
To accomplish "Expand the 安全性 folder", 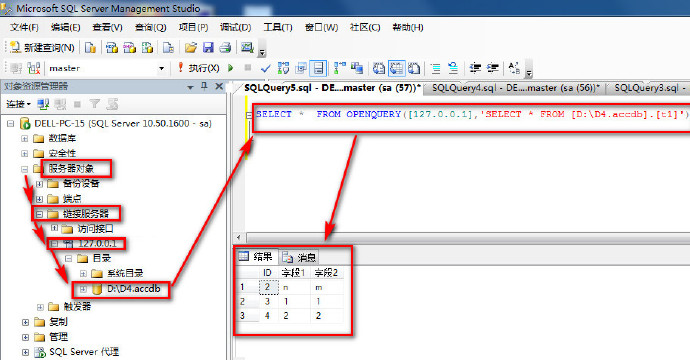I will (x=25, y=154).
